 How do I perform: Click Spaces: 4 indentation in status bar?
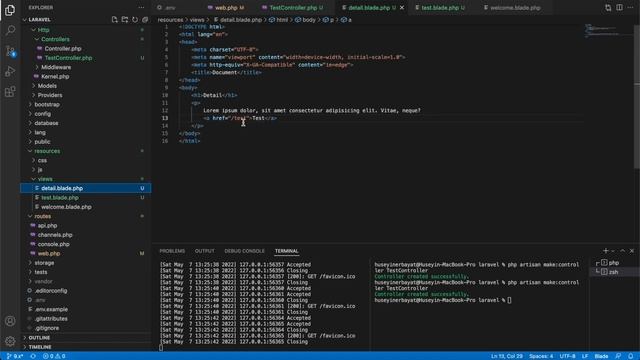[541, 356]
